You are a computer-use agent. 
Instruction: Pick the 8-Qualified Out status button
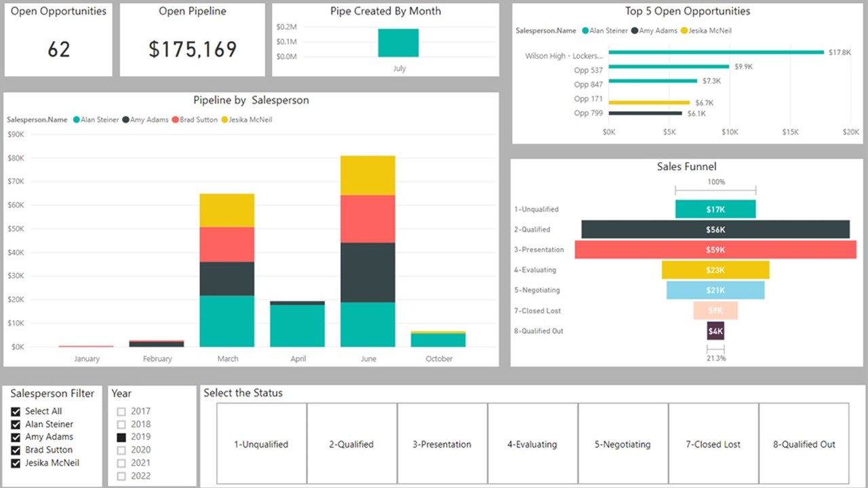(804, 445)
